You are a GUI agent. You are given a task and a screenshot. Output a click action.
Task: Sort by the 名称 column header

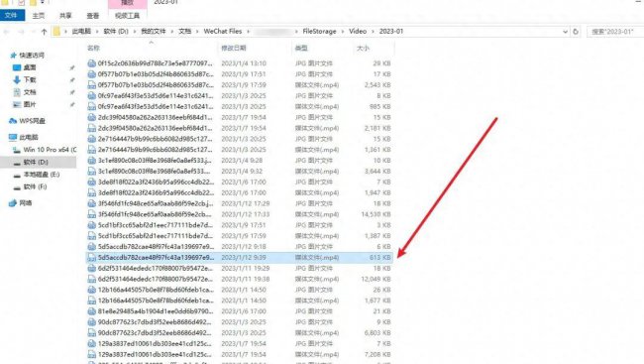point(94,49)
